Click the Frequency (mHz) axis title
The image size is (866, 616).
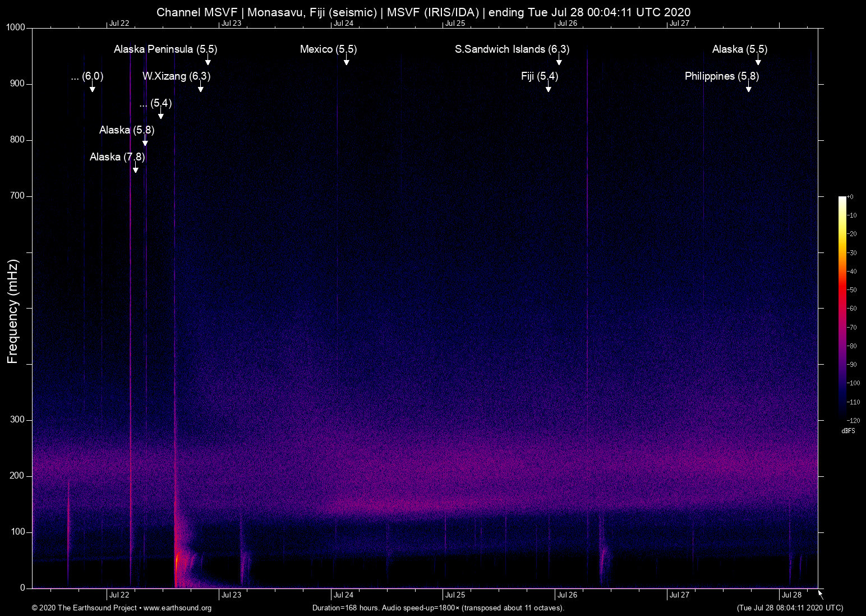click(x=13, y=311)
